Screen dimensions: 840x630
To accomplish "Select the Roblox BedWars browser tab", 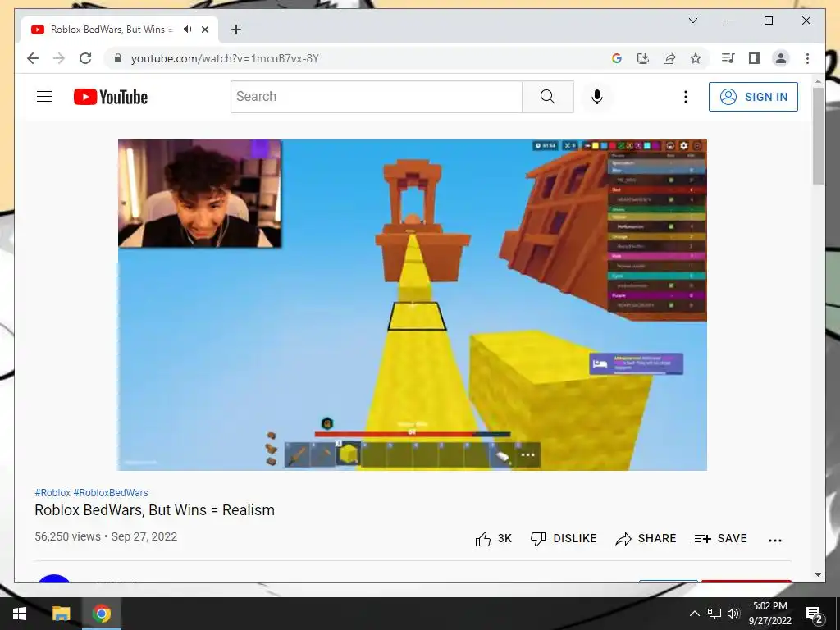I will coord(120,30).
